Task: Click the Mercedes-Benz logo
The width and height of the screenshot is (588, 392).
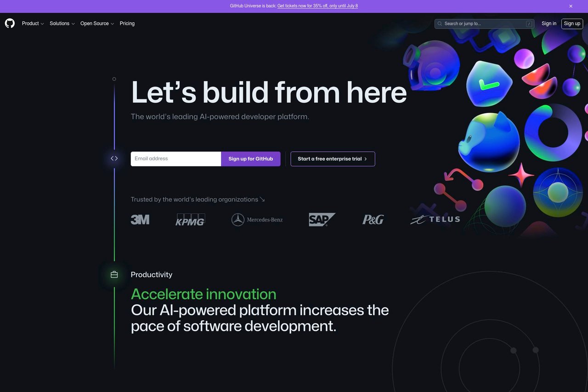Action: tap(257, 220)
